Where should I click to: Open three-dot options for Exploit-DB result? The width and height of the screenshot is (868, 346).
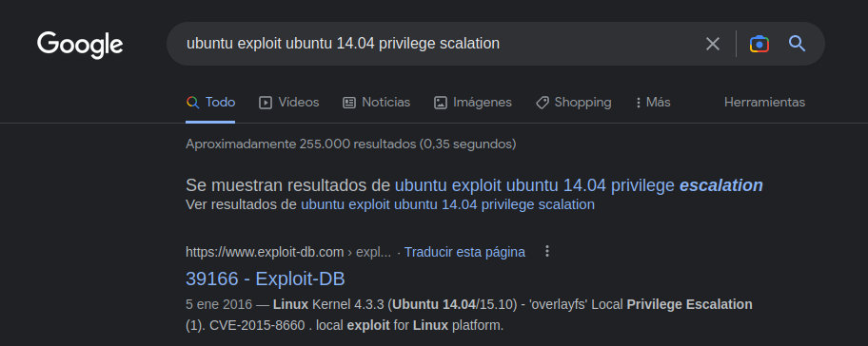point(547,252)
